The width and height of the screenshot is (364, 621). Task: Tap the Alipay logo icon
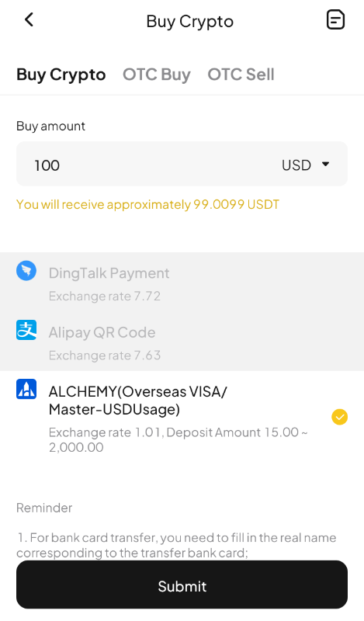[26, 330]
